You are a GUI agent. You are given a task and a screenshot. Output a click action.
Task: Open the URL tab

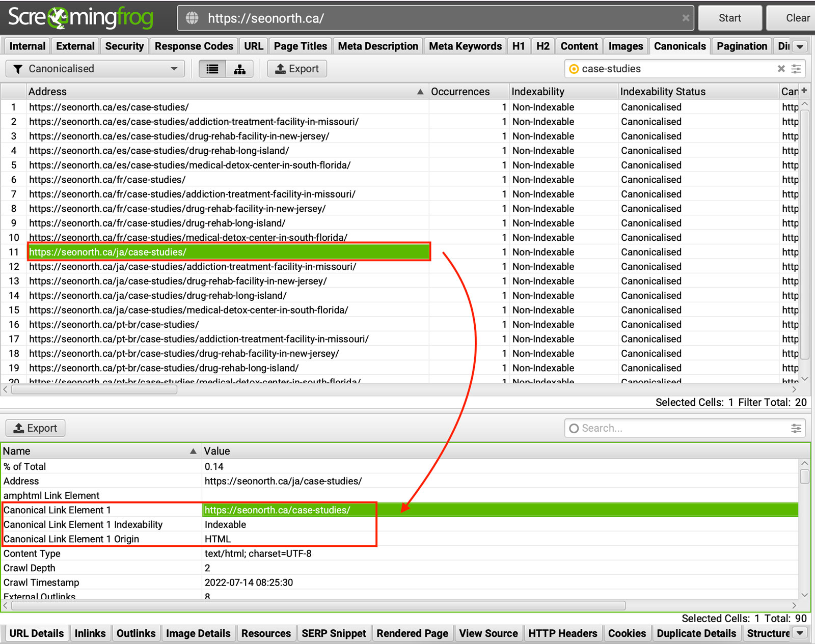254,46
